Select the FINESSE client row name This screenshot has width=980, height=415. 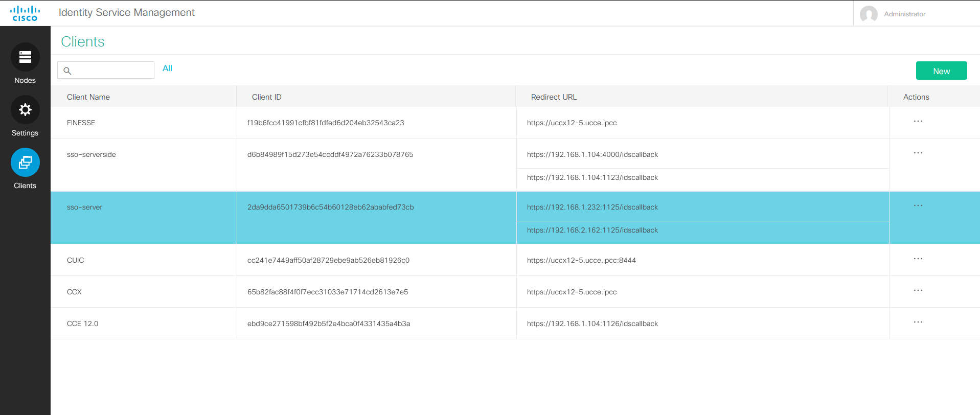pos(81,123)
